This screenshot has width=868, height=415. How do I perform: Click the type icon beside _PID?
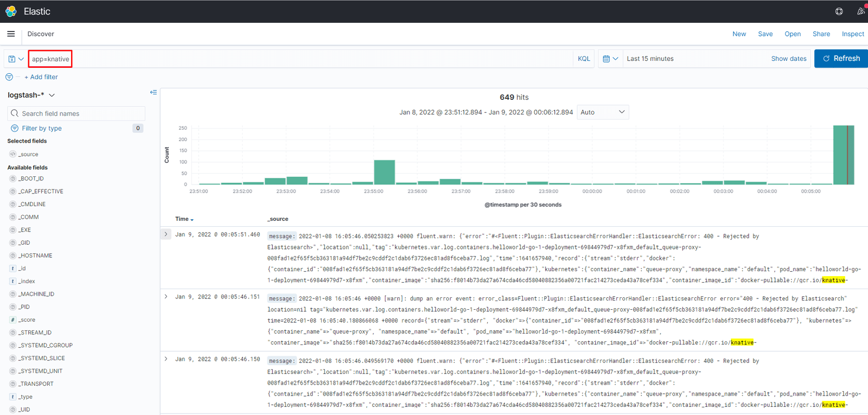12,307
